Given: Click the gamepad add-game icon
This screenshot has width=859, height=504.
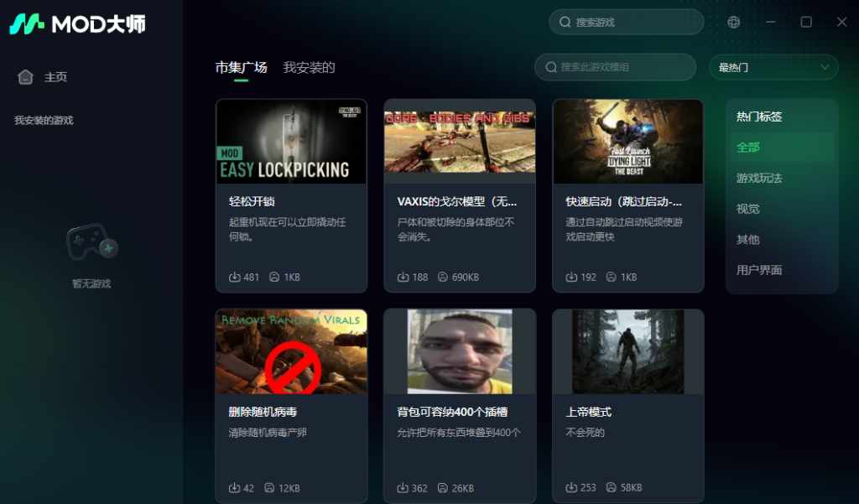Looking at the screenshot, I should pos(91,242).
